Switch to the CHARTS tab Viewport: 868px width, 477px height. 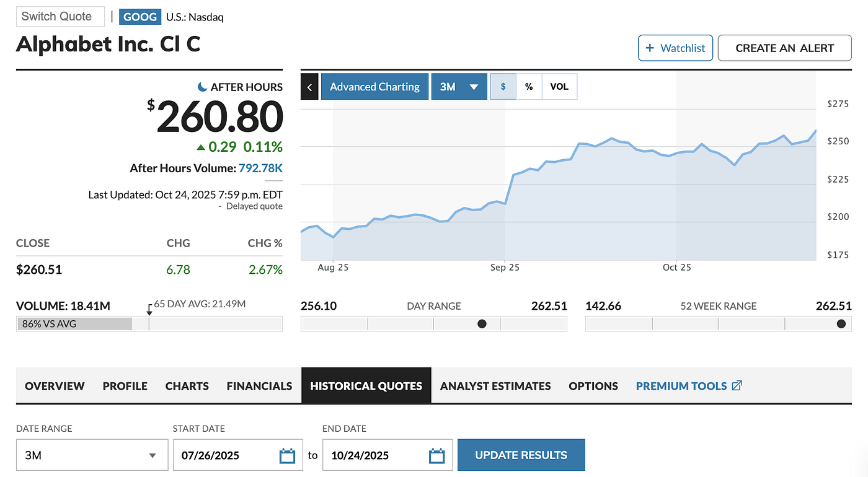pos(187,385)
